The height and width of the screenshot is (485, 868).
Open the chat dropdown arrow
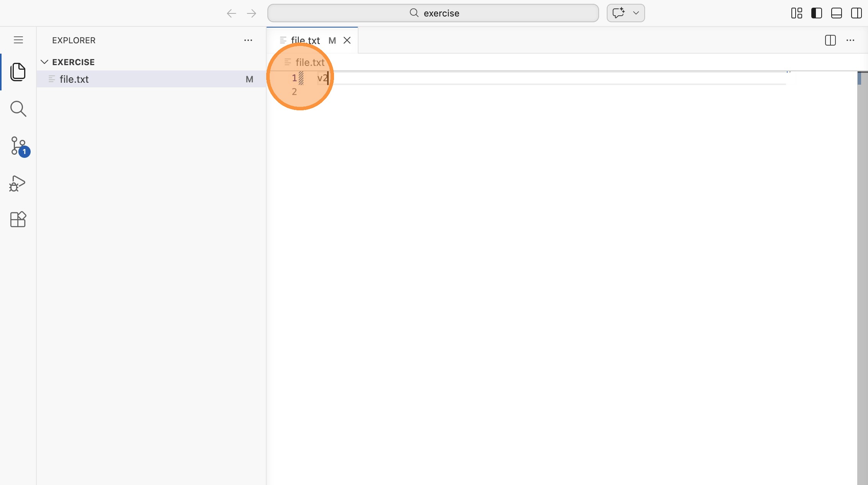point(636,13)
